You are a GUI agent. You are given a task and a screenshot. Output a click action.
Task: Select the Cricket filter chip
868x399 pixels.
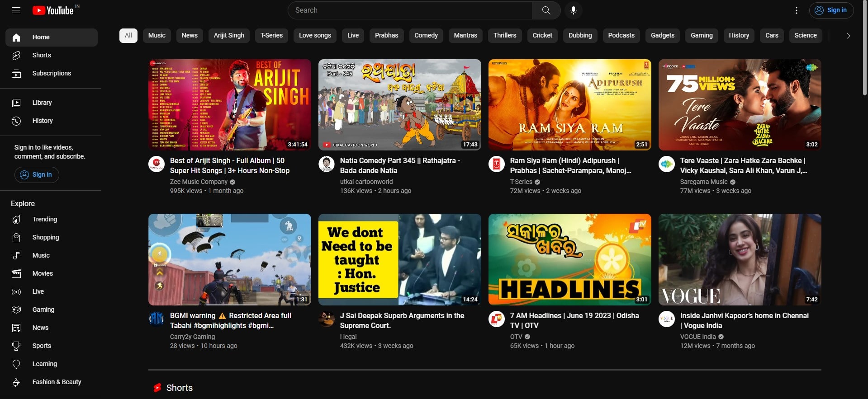click(x=542, y=35)
